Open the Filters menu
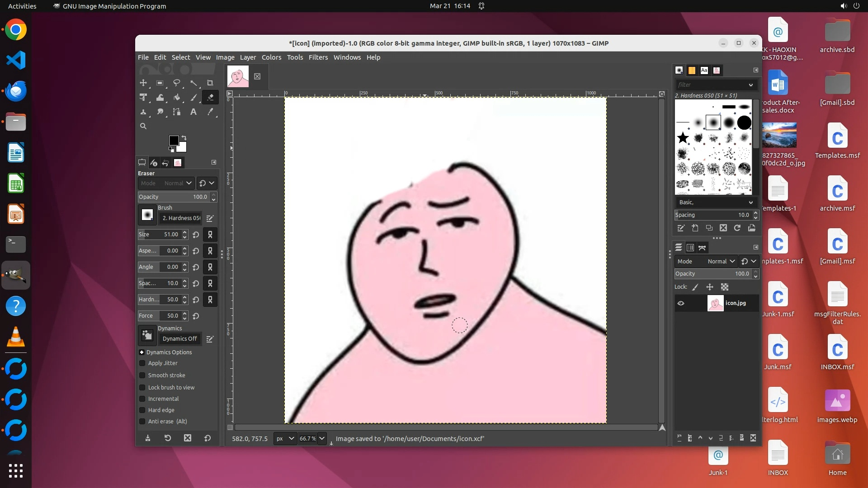The width and height of the screenshot is (868, 488). pyautogui.click(x=318, y=57)
